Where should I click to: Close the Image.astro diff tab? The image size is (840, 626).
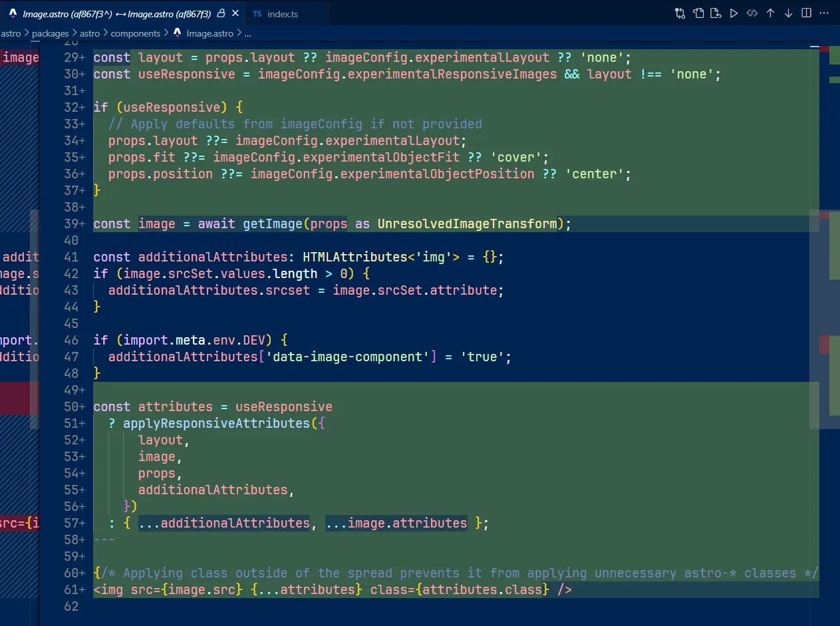click(235, 14)
